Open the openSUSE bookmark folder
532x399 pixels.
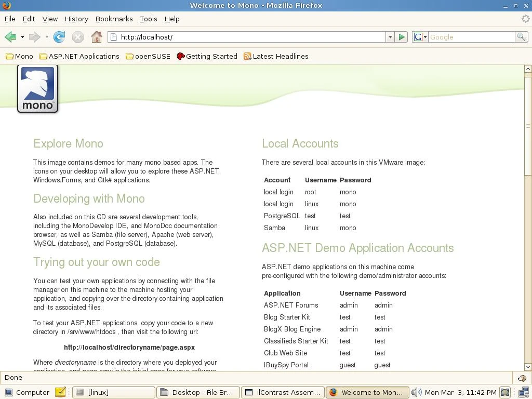[x=148, y=56]
